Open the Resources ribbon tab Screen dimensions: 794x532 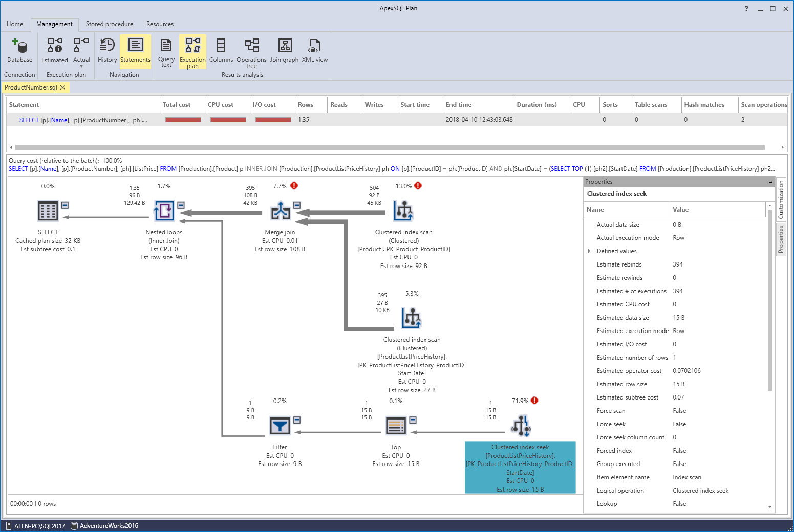pyautogui.click(x=160, y=24)
